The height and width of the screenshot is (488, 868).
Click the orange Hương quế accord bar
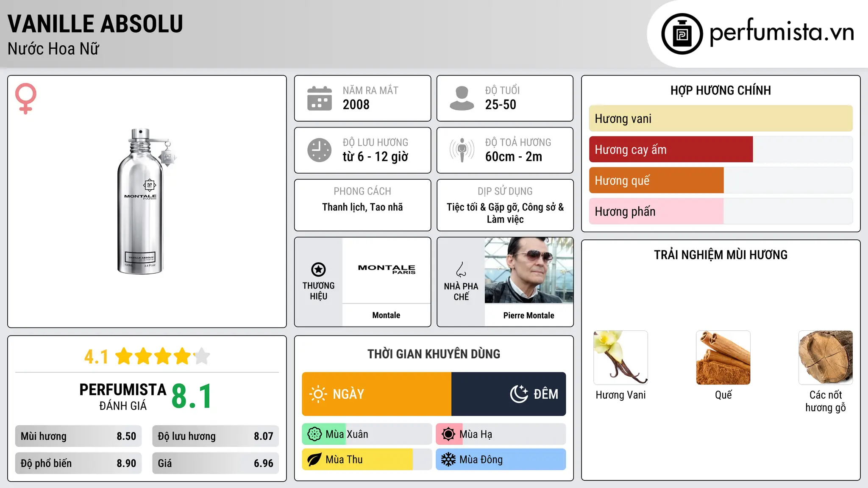pos(657,180)
